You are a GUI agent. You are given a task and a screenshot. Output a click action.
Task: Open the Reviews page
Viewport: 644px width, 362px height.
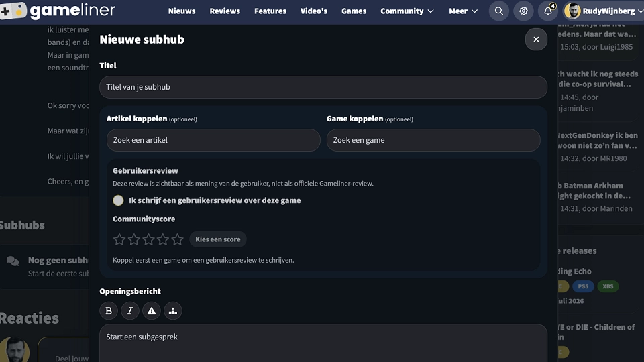pyautogui.click(x=225, y=11)
